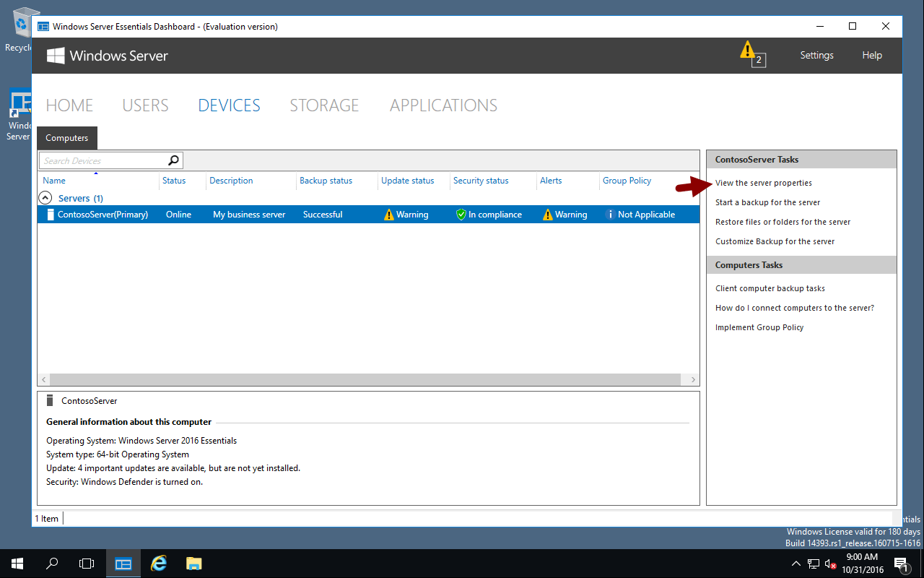The width and height of the screenshot is (924, 578).
Task: Launch Internet Explorer from taskbar
Action: 158,564
